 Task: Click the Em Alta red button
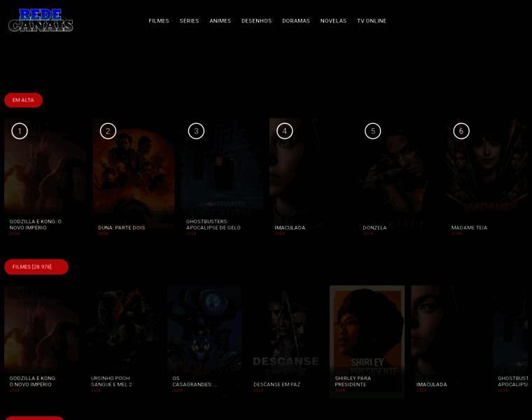pos(23,100)
